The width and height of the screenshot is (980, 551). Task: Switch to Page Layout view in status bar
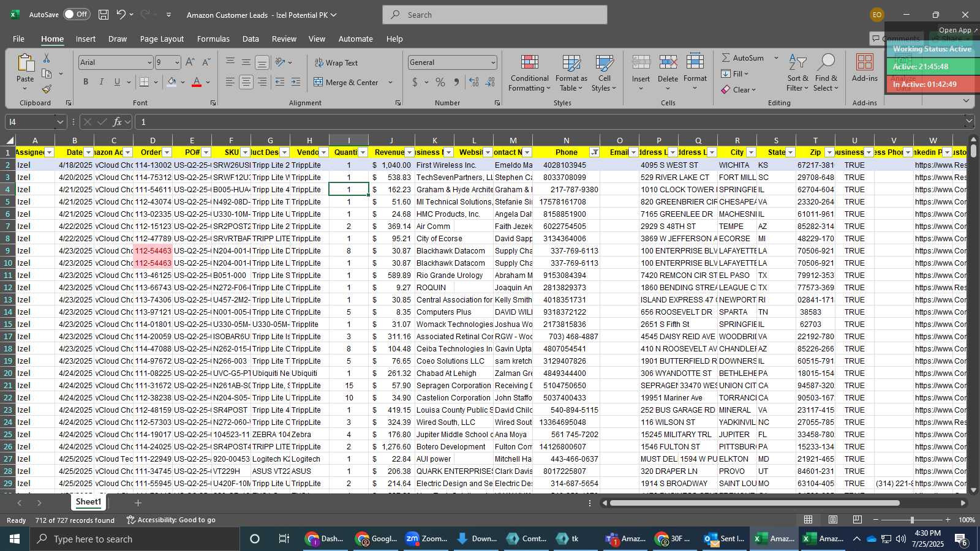point(833,520)
